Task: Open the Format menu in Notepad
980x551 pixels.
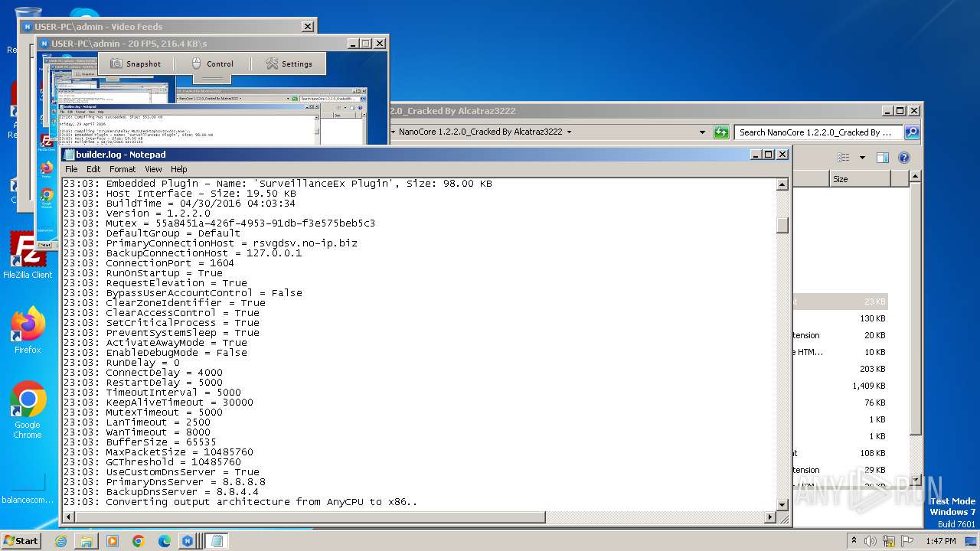Action: (x=122, y=169)
